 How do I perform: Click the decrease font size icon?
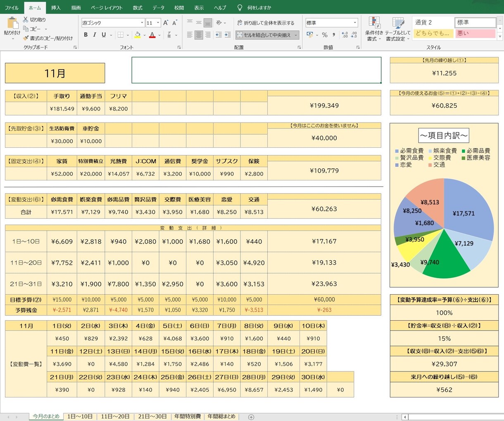(x=175, y=23)
